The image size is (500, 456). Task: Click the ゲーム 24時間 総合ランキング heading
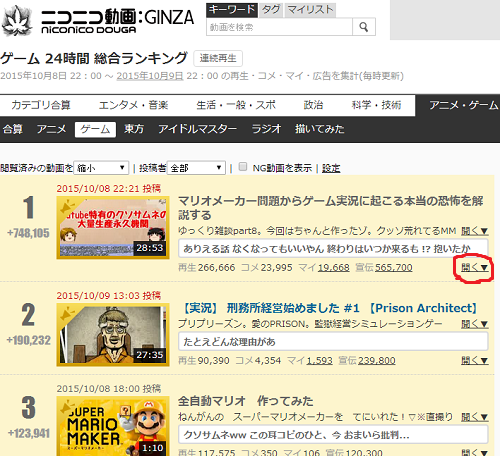pyautogui.click(x=94, y=58)
